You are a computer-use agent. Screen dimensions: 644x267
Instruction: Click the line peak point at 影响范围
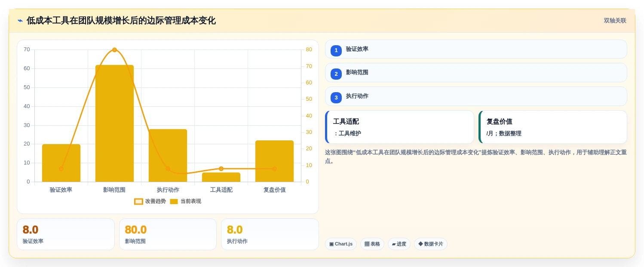[114, 50]
